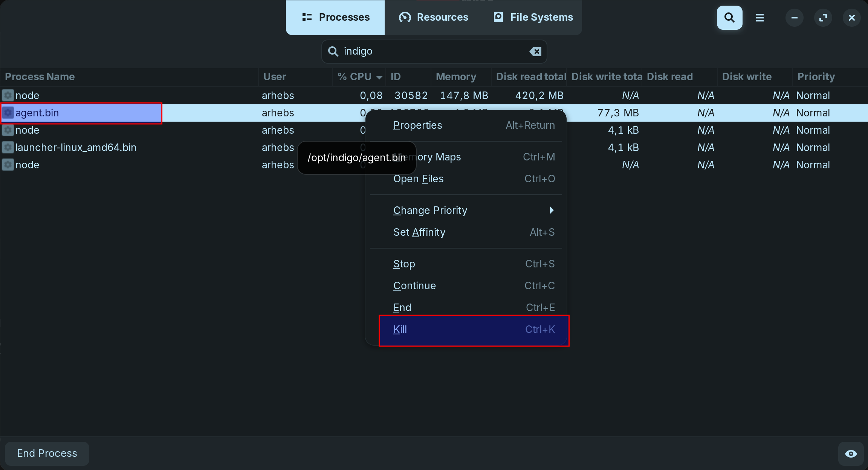Choose End in the context menu
Viewport: 868px width, 470px height.
466,308
